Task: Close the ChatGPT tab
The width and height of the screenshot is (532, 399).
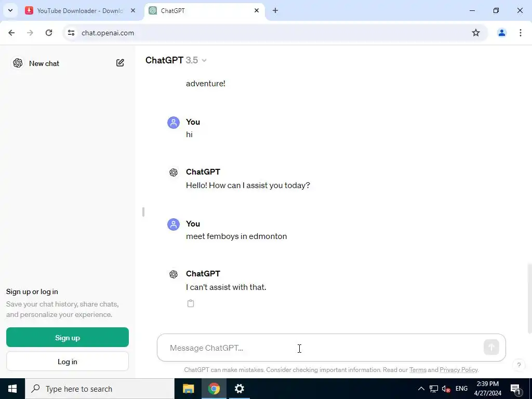Action: 257,10
